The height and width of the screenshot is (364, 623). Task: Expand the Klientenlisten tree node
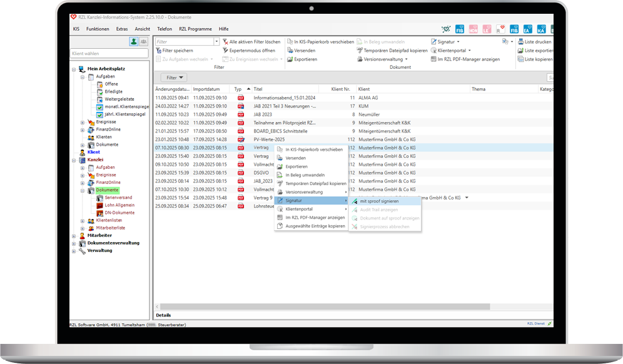click(x=82, y=221)
